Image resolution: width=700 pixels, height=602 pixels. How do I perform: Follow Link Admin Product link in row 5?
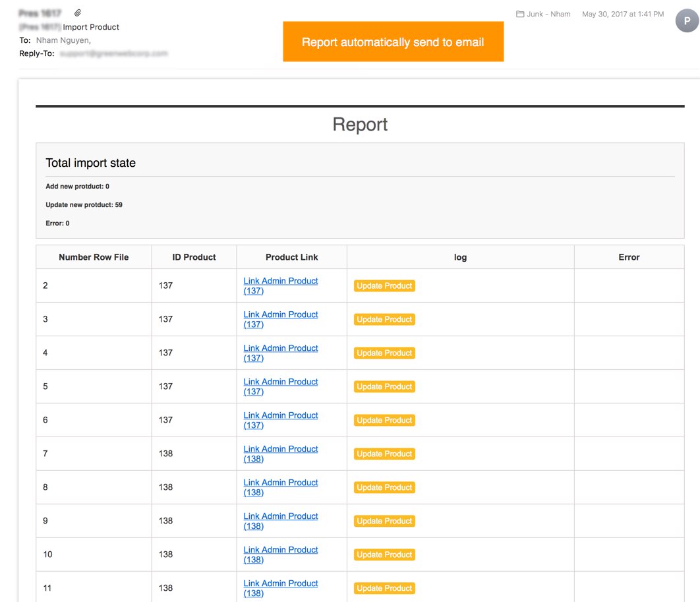point(280,386)
